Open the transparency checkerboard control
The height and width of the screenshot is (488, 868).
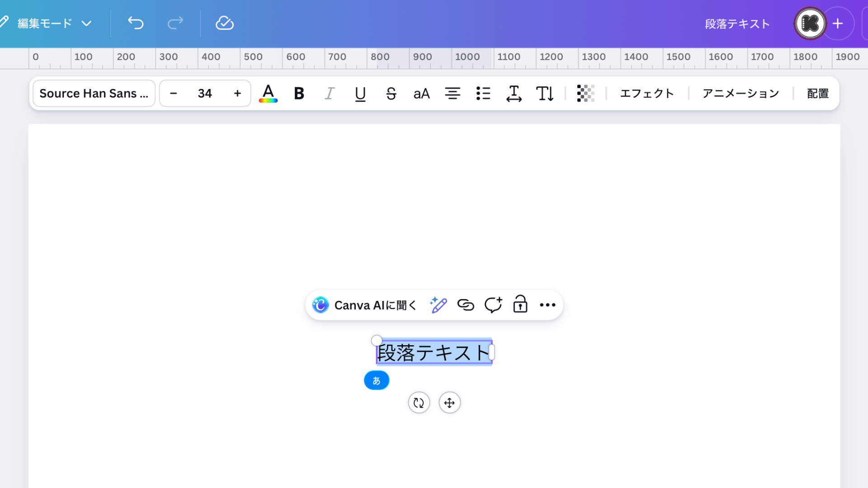point(585,94)
